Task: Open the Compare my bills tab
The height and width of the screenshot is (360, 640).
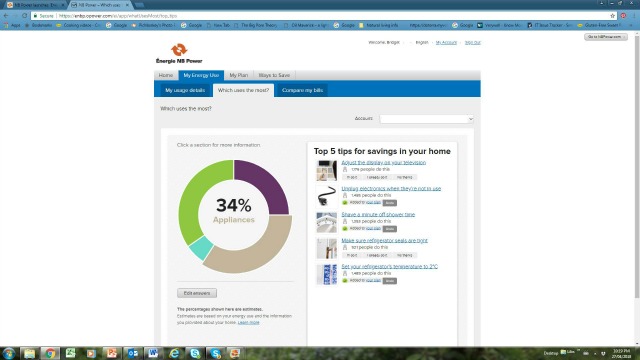Action: click(x=302, y=90)
